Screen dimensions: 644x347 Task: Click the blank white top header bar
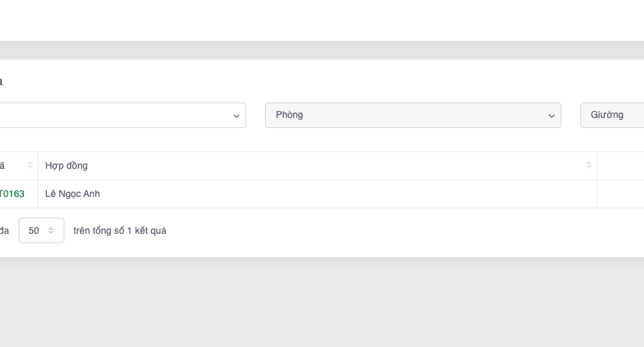[322, 20]
